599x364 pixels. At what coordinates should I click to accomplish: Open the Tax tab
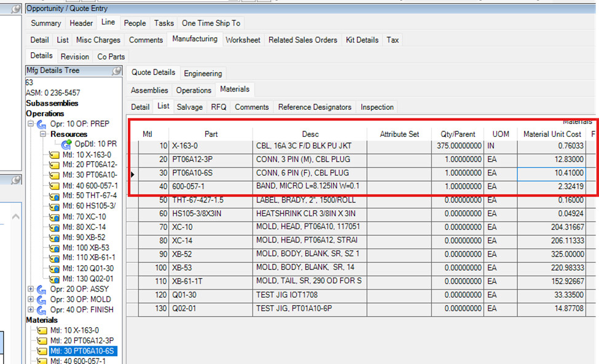[393, 40]
